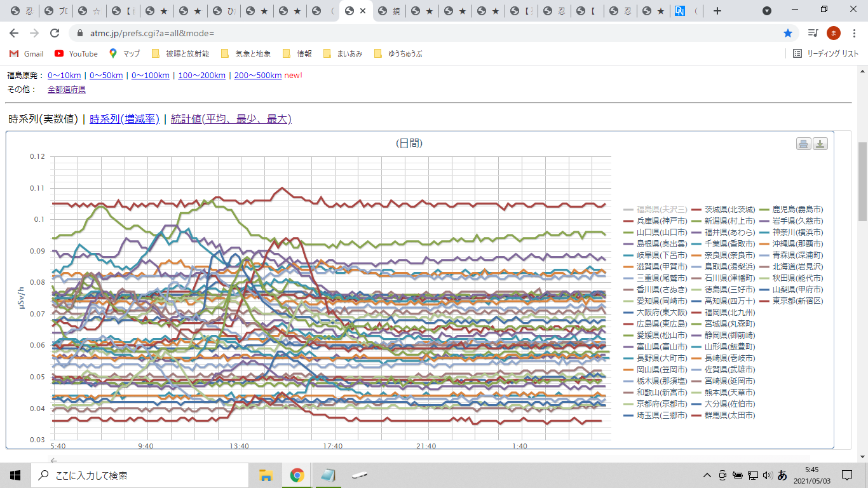Screen dimensions: 868x488
Task: Open the YouTube bookmark
Action: pyautogui.click(x=76, y=54)
